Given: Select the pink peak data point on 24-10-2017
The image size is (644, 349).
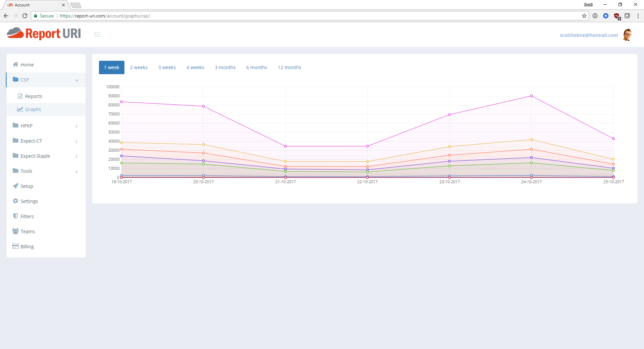Looking at the screenshot, I should (x=531, y=96).
